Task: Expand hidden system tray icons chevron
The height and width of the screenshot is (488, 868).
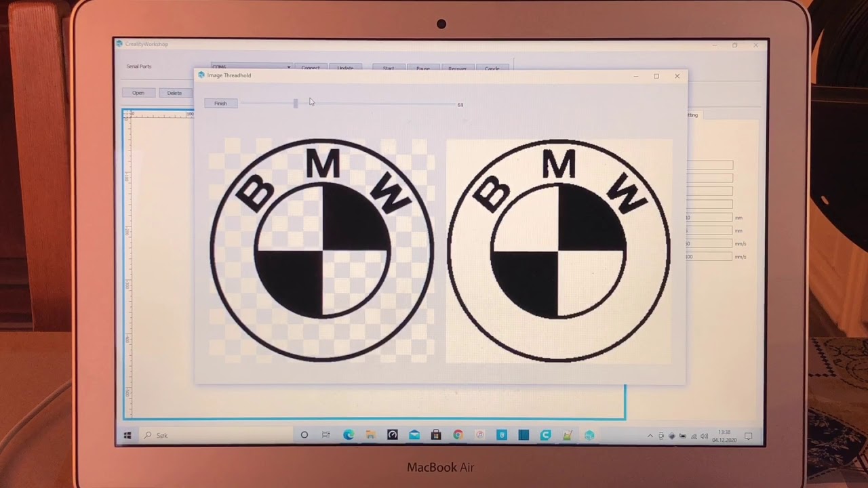Action: [650, 436]
